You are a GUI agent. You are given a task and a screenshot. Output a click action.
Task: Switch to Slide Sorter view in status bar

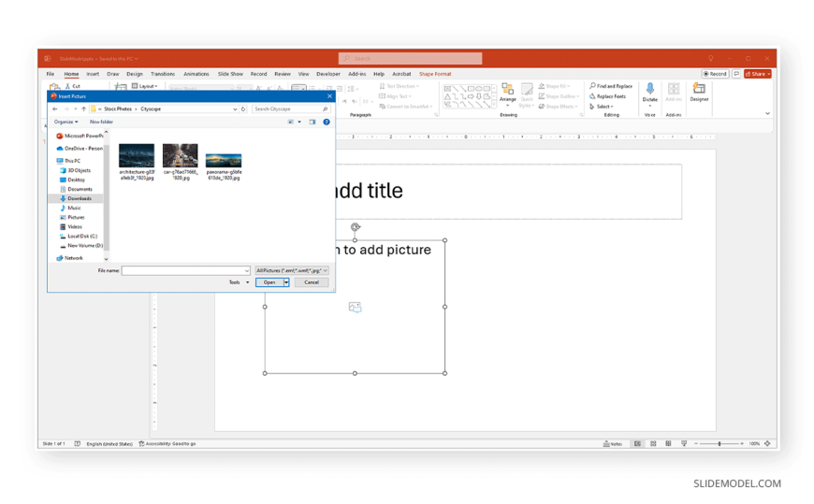coord(653,444)
